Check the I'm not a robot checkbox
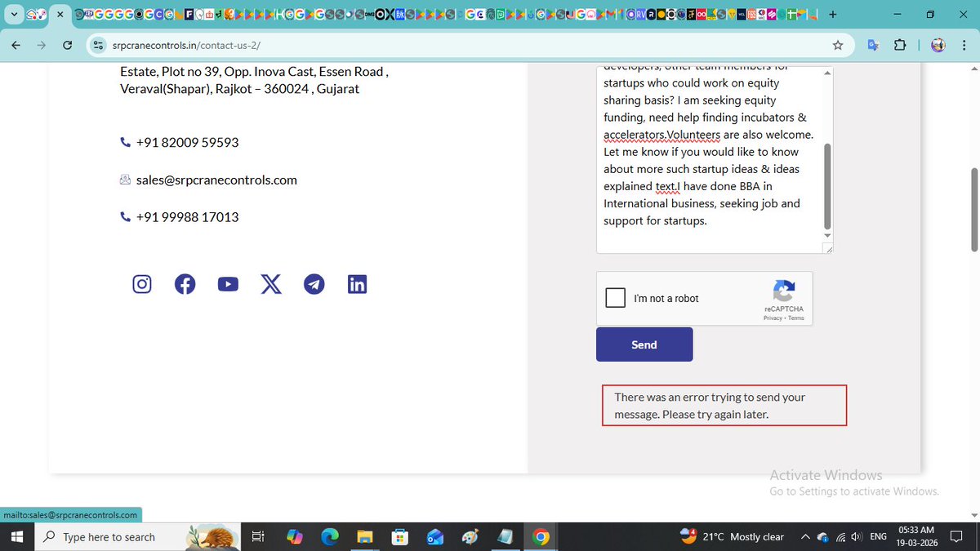The image size is (980, 551). click(616, 297)
